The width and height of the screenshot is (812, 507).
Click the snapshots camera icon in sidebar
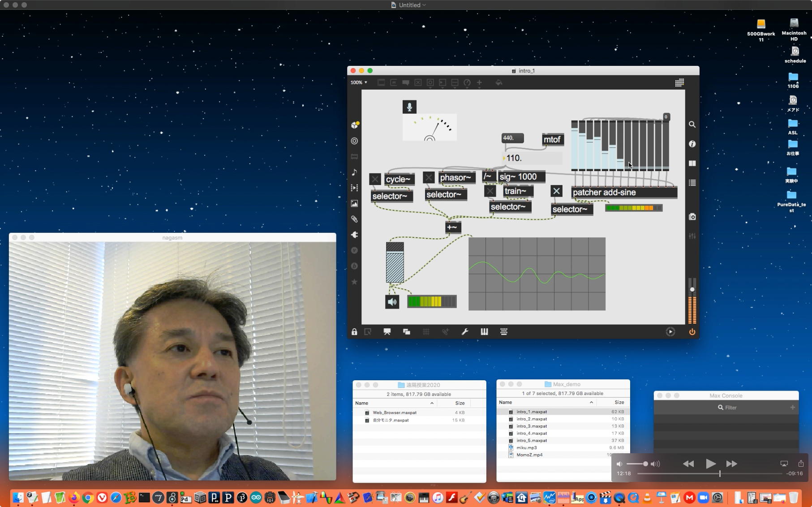click(x=692, y=217)
